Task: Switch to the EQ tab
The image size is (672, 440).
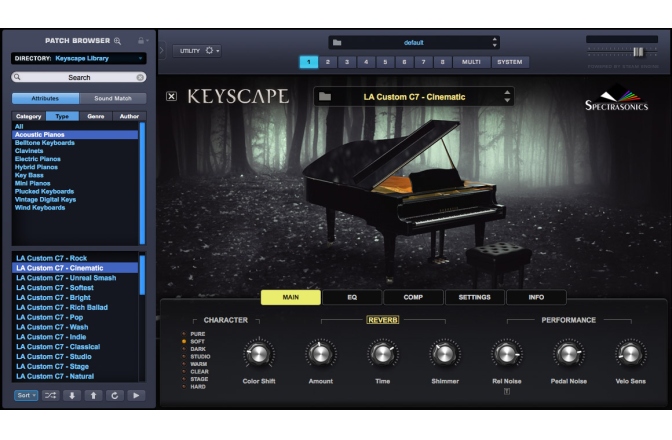Action: (x=352, y=297)
